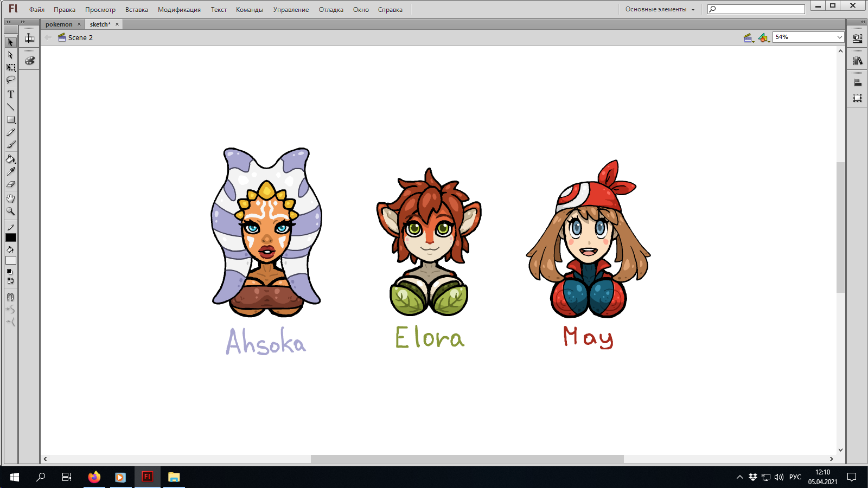Open the Управление menu
Screen dimensions: 868x488
(291, 10)
